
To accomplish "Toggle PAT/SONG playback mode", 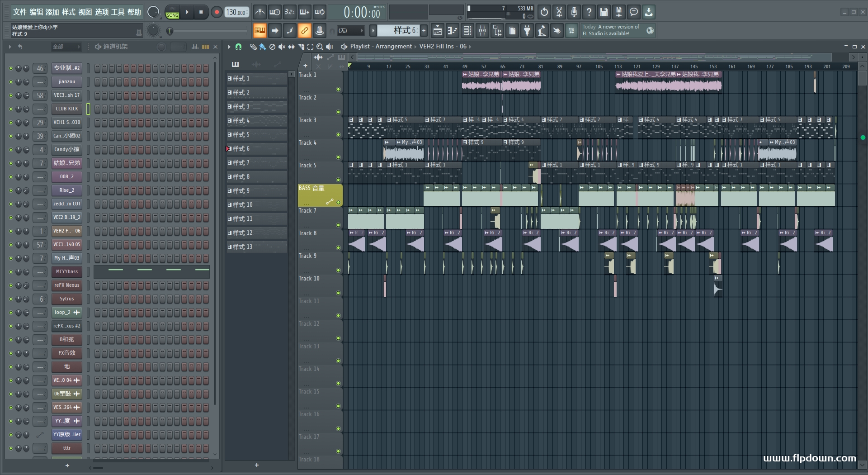I will pyautogui.click(x=173, y=12).
